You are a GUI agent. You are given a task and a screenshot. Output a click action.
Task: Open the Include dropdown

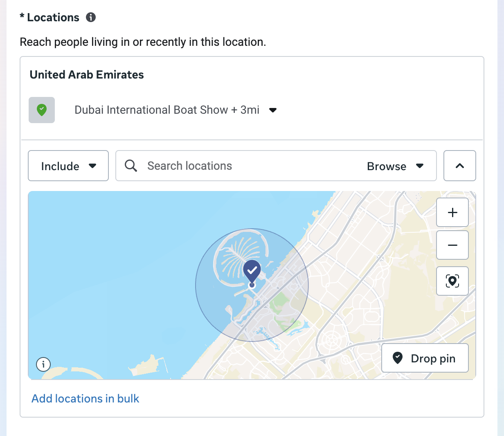68,166
